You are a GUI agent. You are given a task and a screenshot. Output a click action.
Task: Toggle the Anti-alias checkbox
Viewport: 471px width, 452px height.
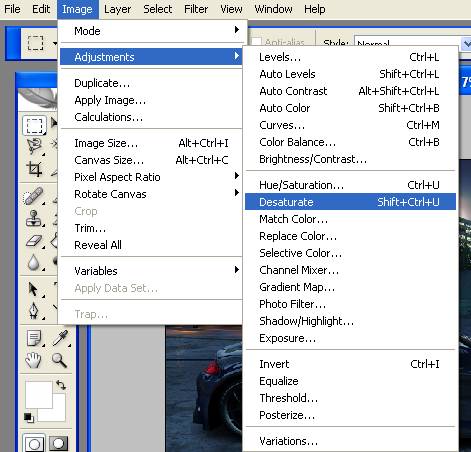(256, 42)
